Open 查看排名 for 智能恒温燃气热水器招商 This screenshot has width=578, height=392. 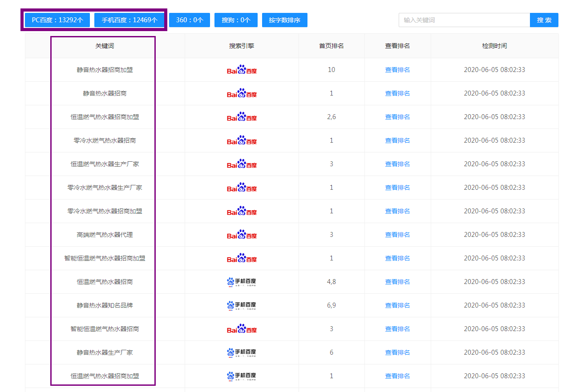[397, 329]
